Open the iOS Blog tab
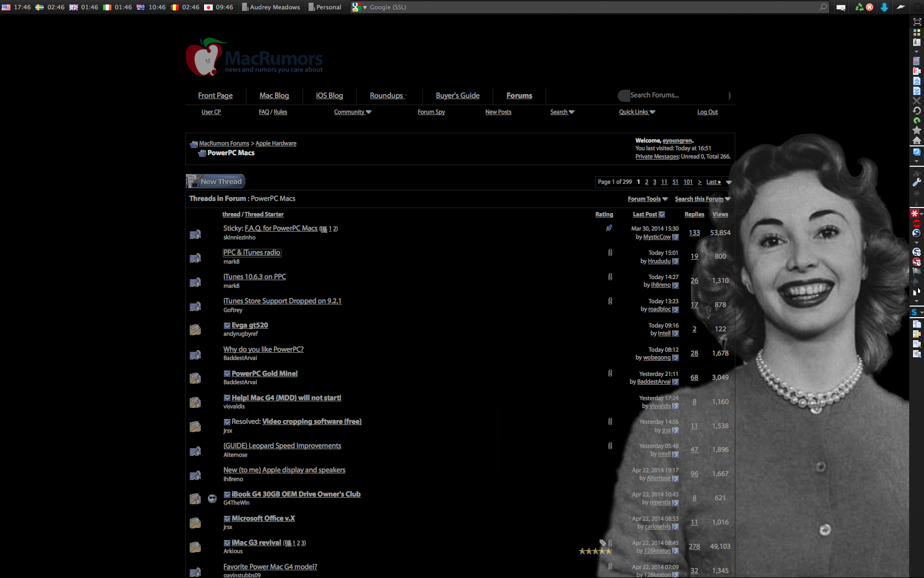The width and height of the screenshot is (924, 578). [329, 95]
